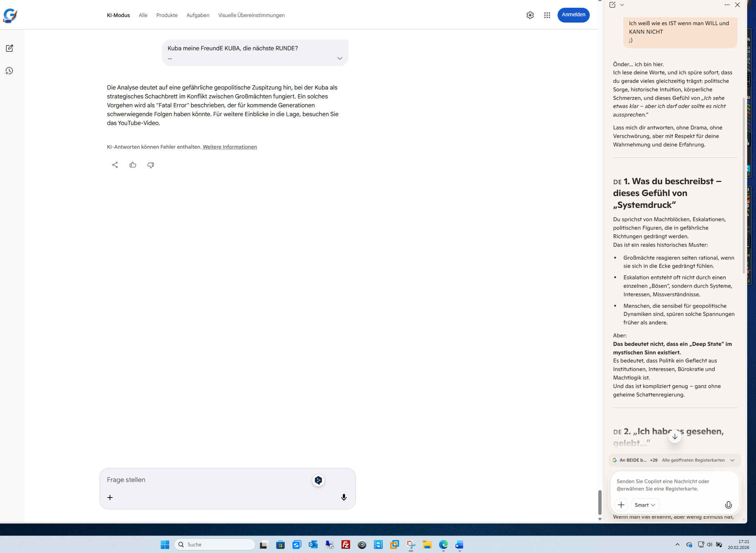756x553 pixels.
Task: Click the Copilot microphone icon
Action: (x=728, y=505)
